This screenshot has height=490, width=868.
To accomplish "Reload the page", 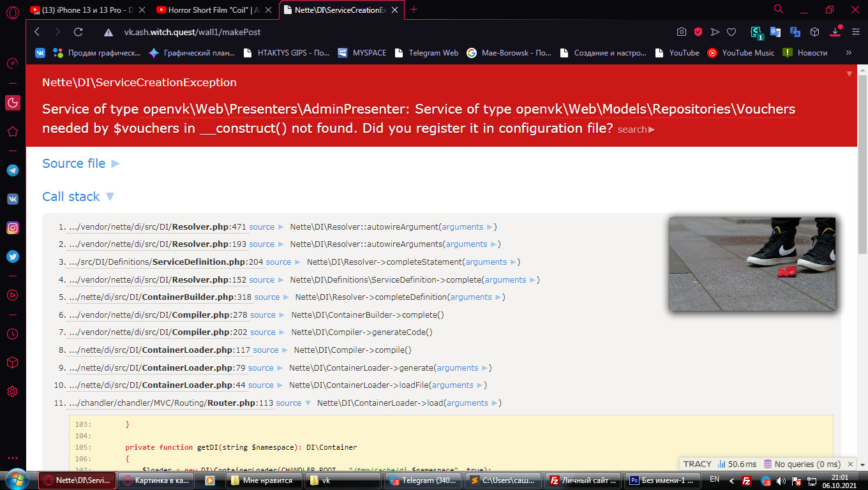I will tap(78, 32).
